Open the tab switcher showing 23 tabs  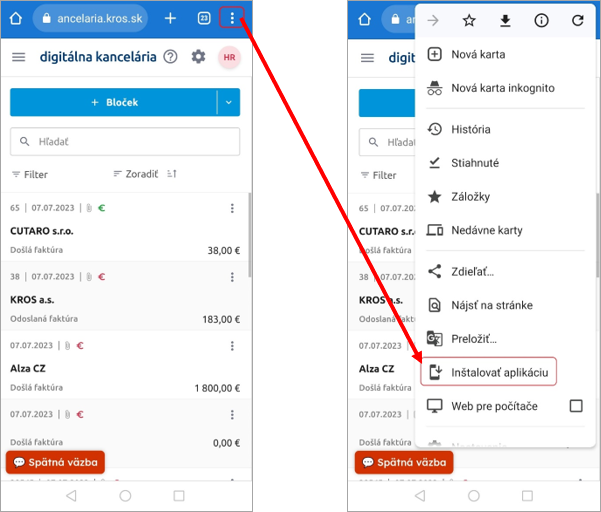click(x=203, y=18)
